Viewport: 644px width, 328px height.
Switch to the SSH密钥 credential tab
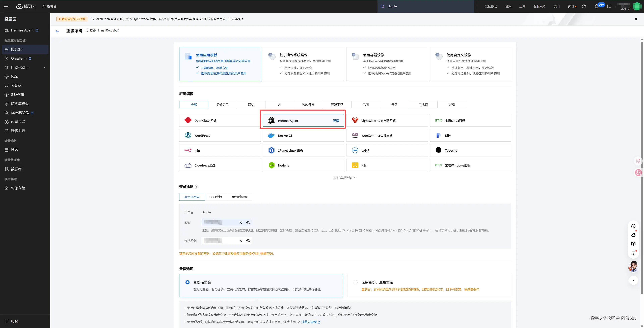[216, 197]
